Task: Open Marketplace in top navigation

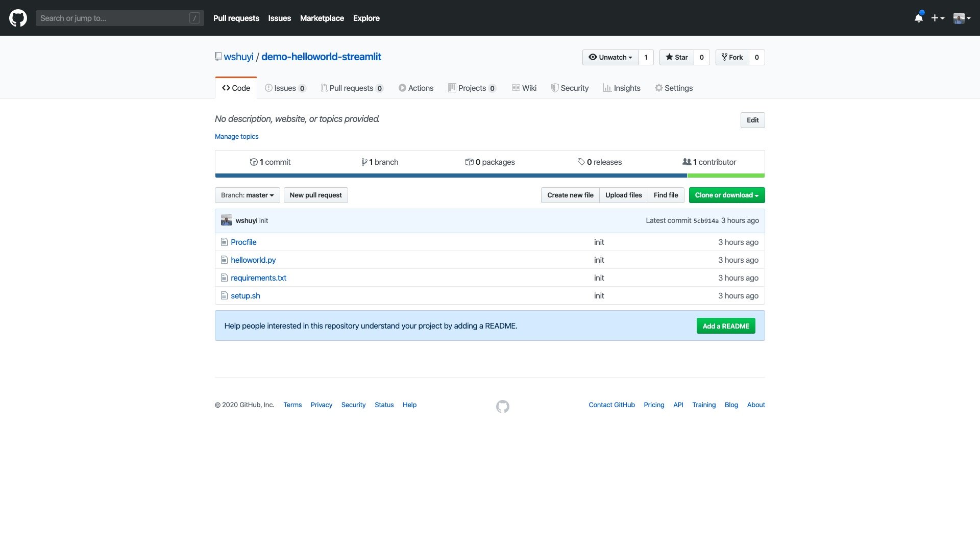Action: coord(322,18)
